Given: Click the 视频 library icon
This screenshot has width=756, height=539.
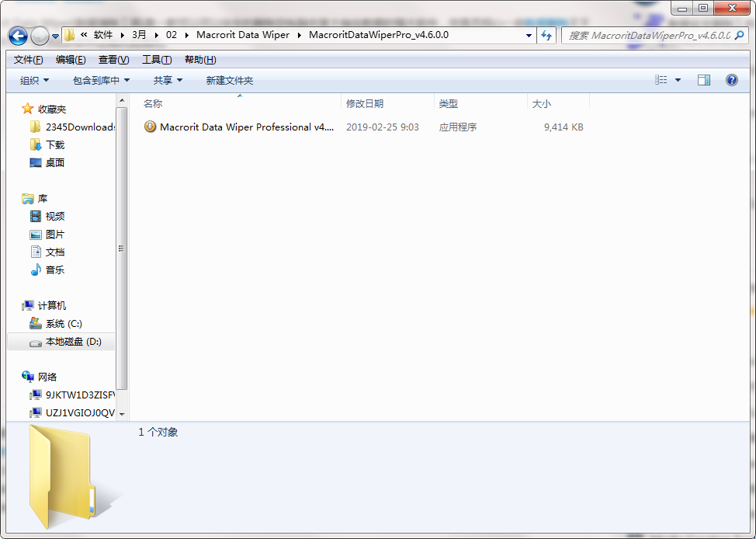Looking at the screenshot, I should coord(36,216).
